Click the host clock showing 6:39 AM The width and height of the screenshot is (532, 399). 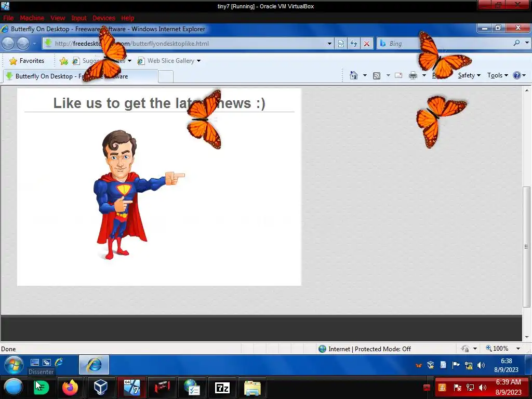(x=508, y=387)
